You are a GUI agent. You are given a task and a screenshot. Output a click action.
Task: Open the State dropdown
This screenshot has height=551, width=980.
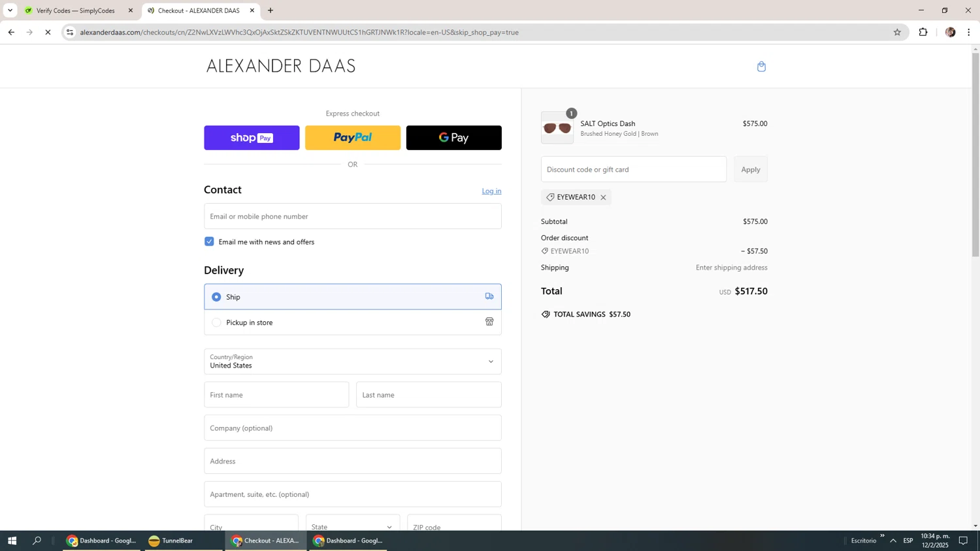coord(353,524)
